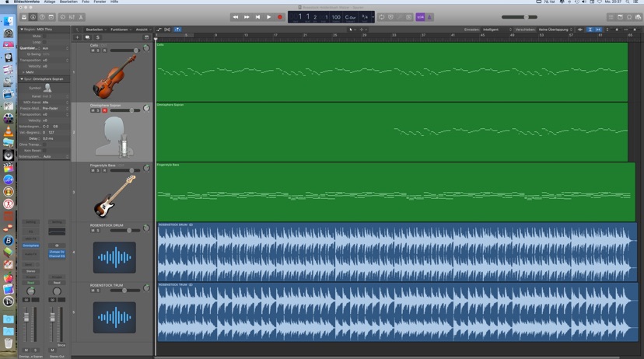Click the Rewind transport button
Screen dimensions: 644x359
tap(236, 17)
